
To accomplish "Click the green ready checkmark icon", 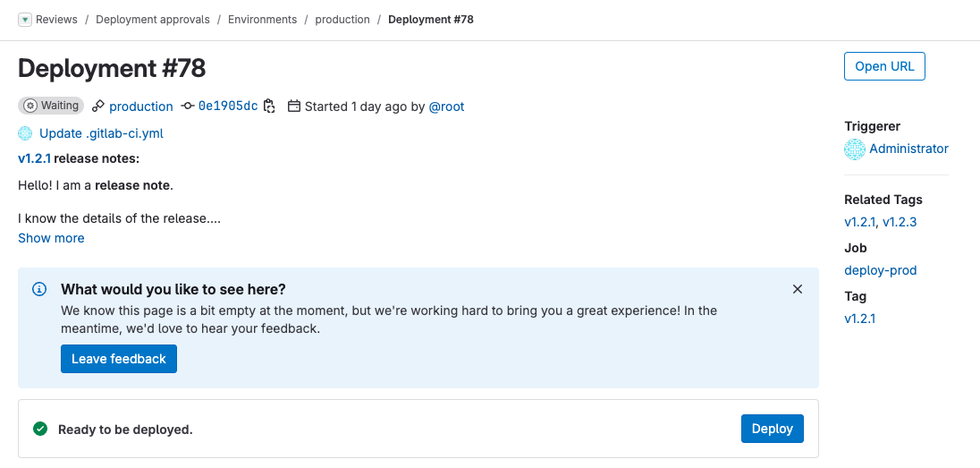I will [40, 430].
